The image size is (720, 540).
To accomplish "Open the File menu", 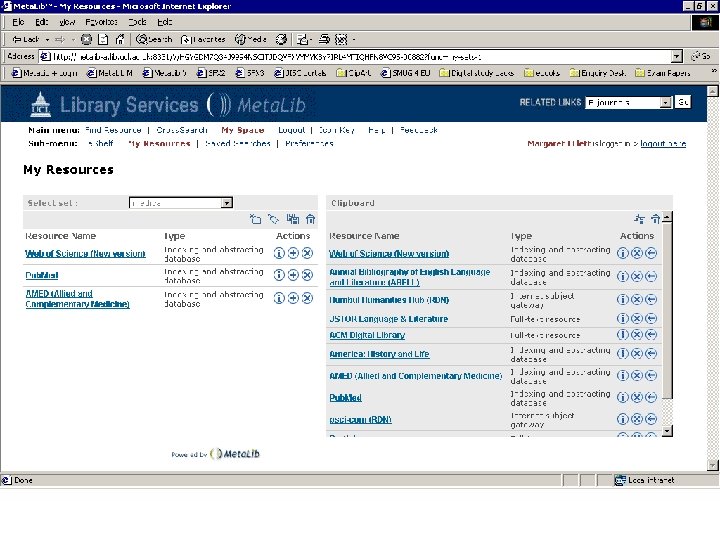I will (18, 22).
